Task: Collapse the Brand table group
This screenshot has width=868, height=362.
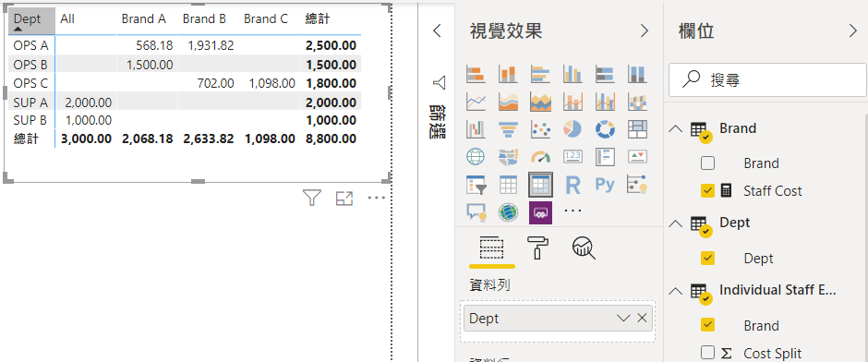Action: [675, 128]
